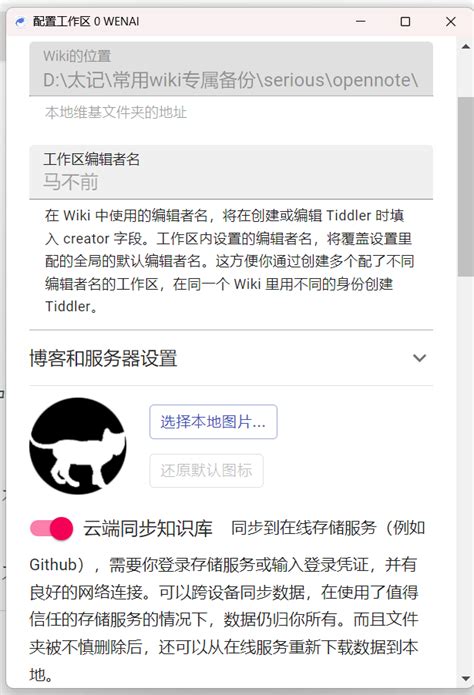The width and height of the screenshot is (474, 695).
Task: Click the 云端同步知识库 label text
Action: tap(148, 528)
